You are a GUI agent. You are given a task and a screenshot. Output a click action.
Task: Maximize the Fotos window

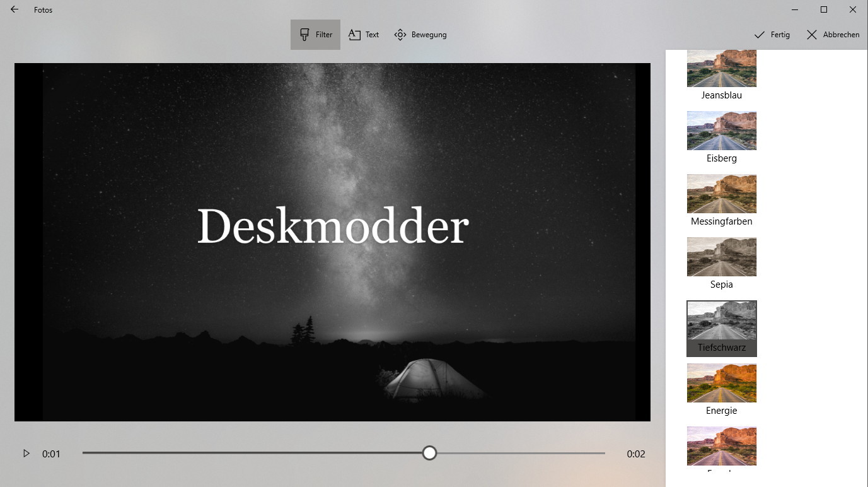824,9
